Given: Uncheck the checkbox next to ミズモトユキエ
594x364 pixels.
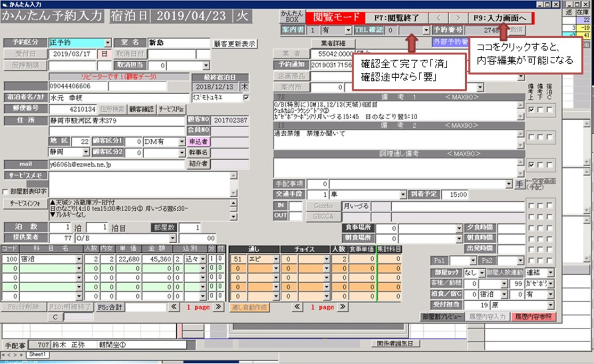Looking at the screenshot, I should coord(245,98).
